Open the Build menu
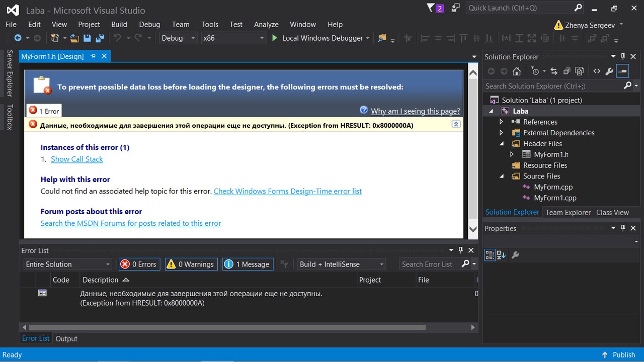 pos(119,24)
